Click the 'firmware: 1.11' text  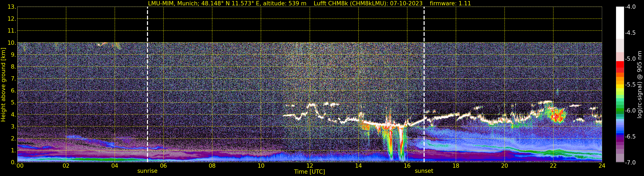[x=450, y=3]
